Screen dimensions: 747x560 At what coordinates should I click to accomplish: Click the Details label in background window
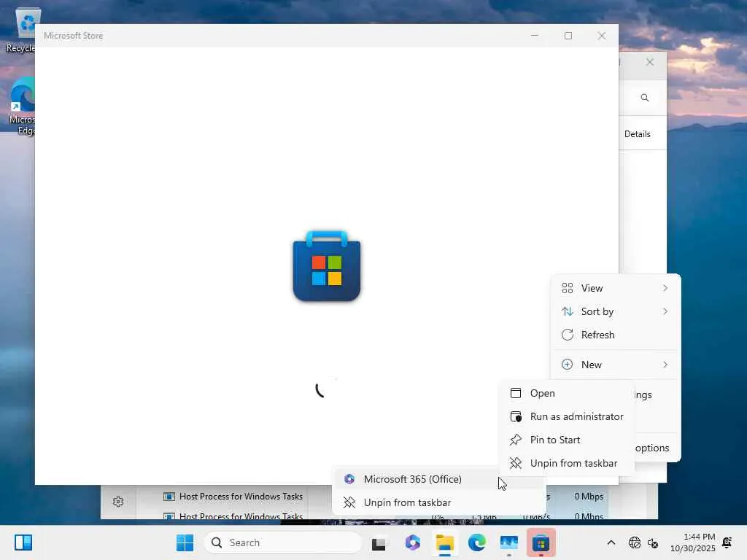[x=637, y=134]
